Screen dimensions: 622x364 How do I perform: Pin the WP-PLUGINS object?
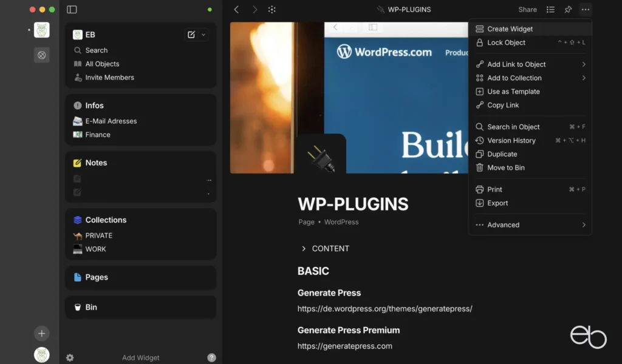(x=568, y=10)
